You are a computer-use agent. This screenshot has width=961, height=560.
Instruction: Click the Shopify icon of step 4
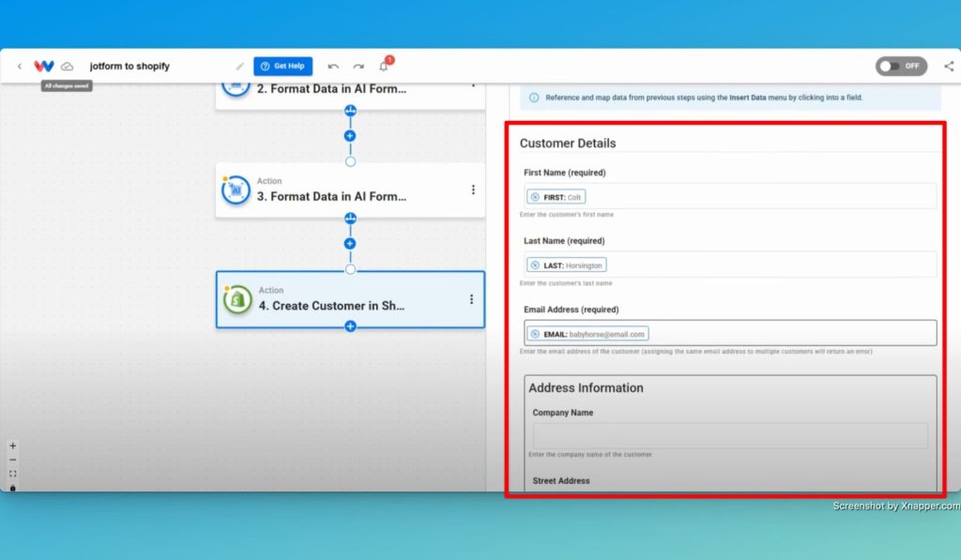tap(237, 300)
